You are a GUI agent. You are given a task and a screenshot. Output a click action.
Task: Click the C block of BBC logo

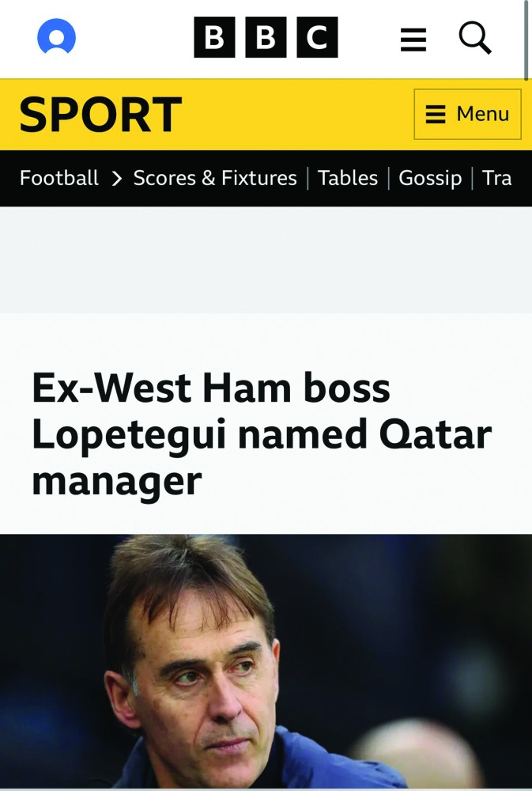point(317,38)
